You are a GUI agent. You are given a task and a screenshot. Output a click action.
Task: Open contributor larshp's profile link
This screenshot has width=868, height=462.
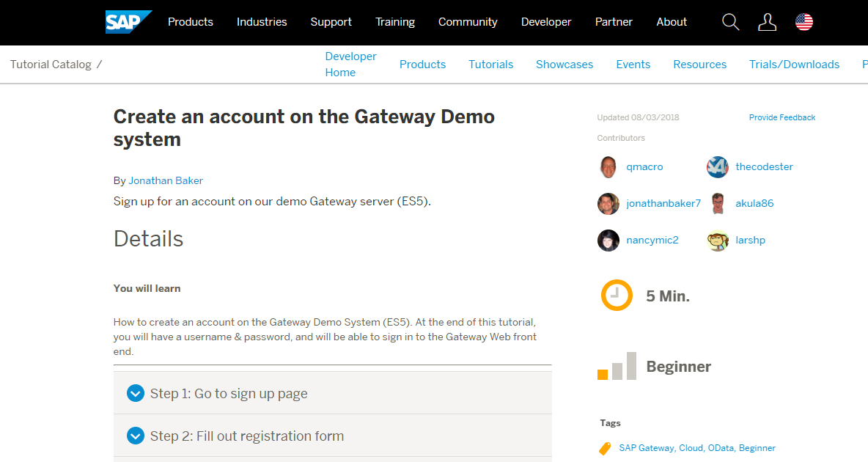click(x=750, y=240)
